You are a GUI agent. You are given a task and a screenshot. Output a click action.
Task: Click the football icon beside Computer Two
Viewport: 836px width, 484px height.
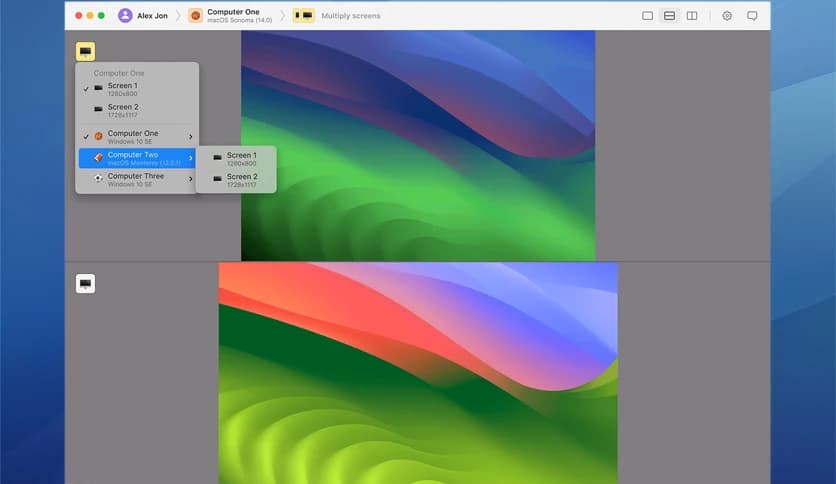click(99, 158)
